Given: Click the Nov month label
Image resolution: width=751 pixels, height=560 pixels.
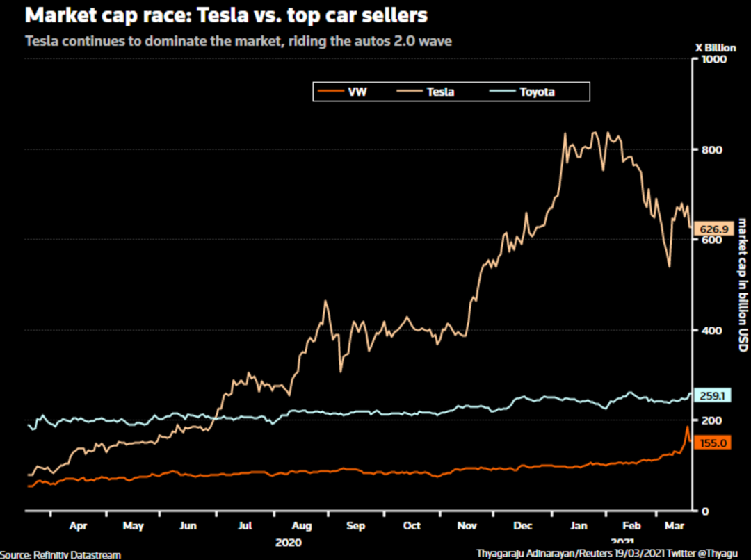Looking at the screenshot, I should [x=467, y=525].
